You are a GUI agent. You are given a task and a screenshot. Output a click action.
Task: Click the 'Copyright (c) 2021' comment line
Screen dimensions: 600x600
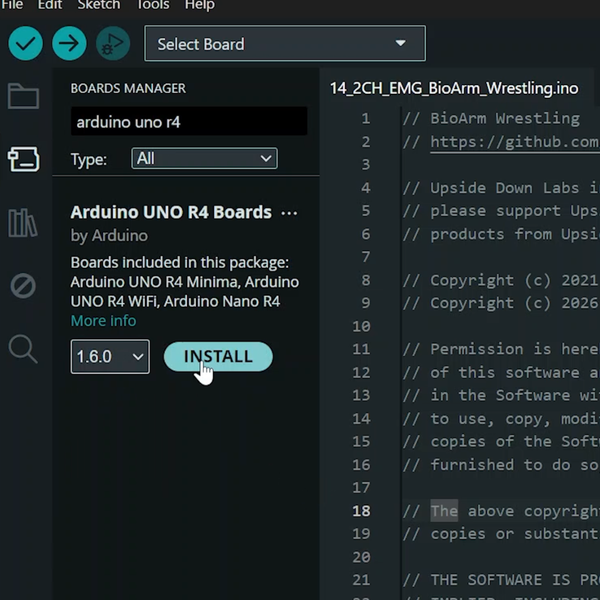click(501, 280)
